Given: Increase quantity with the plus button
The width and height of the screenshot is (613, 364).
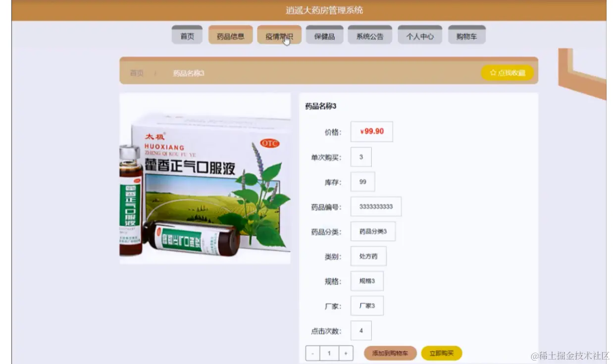Looking at the screenshot, I should [346, 354].
